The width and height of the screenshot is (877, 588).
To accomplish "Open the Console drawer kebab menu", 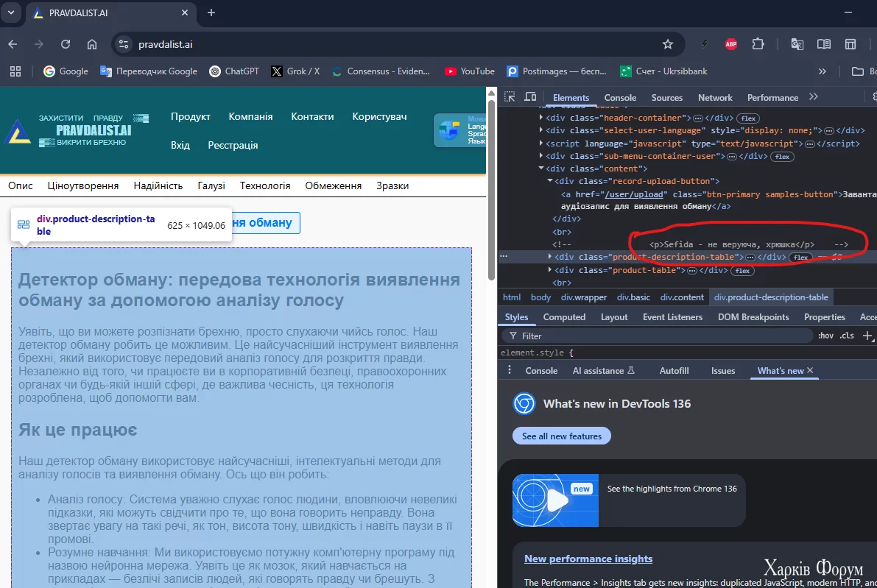I will coord(510,370).
